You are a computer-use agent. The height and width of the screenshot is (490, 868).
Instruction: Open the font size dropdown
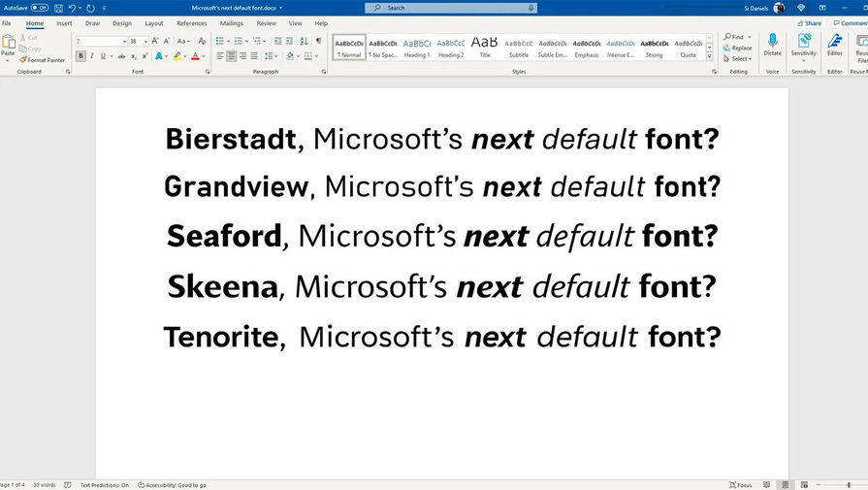point(145,42)
